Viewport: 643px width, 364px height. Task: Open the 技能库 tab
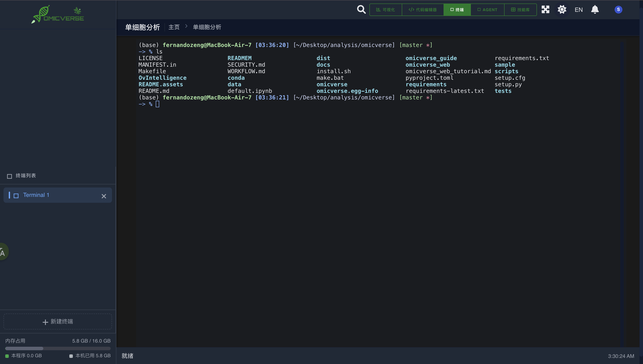tap(520, 10)
